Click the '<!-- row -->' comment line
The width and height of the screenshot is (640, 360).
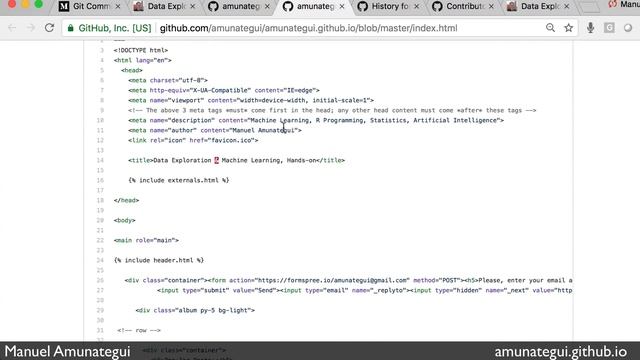(x=139, y=331)
